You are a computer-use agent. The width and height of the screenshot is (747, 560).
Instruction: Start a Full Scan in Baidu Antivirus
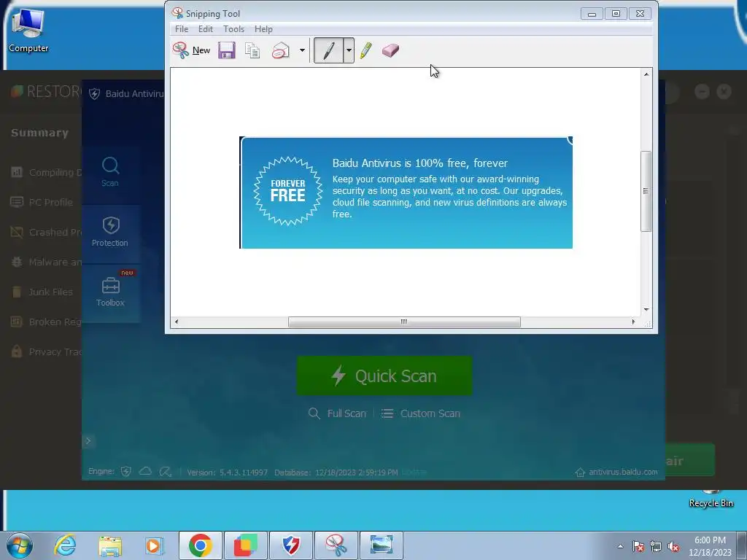(337, 413)
